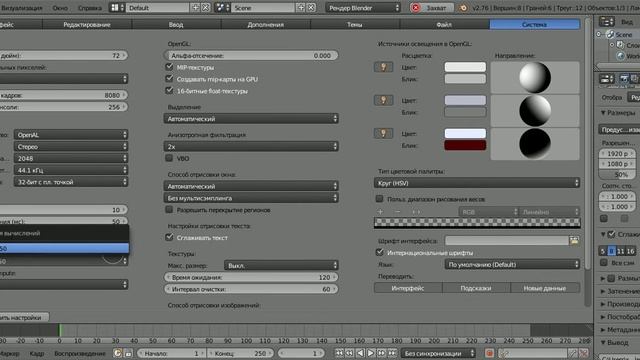
Task: Jump to the previous keyframe
Action: pos(349,353)
